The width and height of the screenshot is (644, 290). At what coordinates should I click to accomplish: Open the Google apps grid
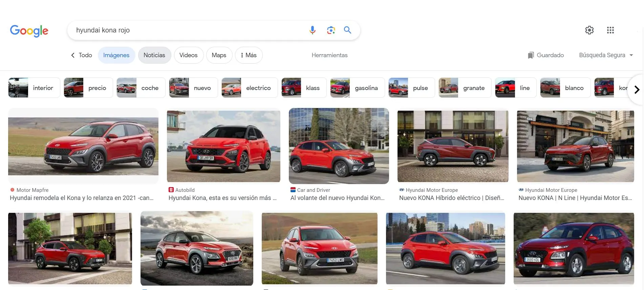click(610, 30)
